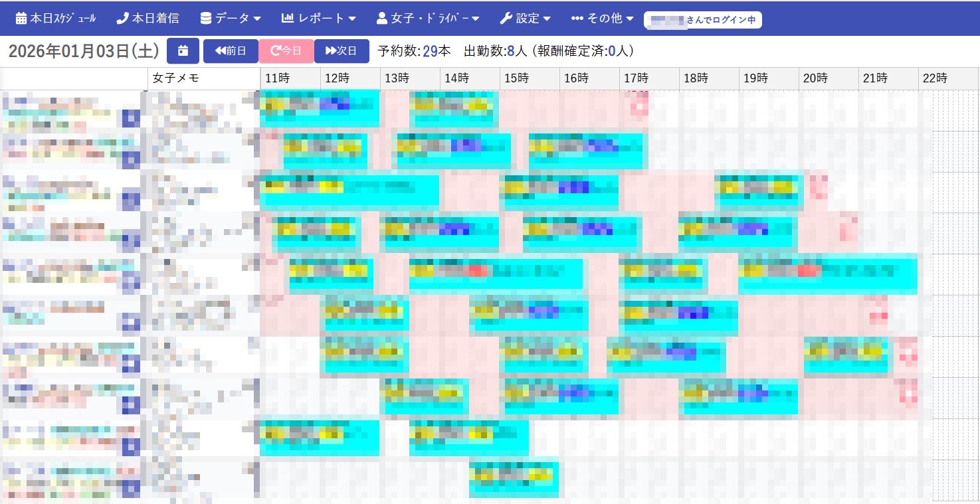
Task: Select the 11時 time column header
Action: coord(277,78)
